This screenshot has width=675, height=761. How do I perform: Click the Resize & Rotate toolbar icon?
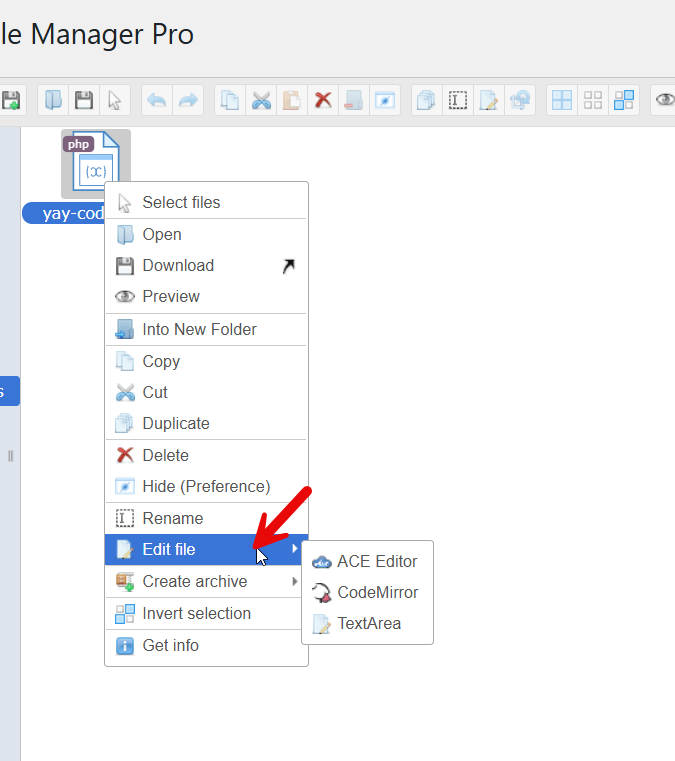(520, 100)
